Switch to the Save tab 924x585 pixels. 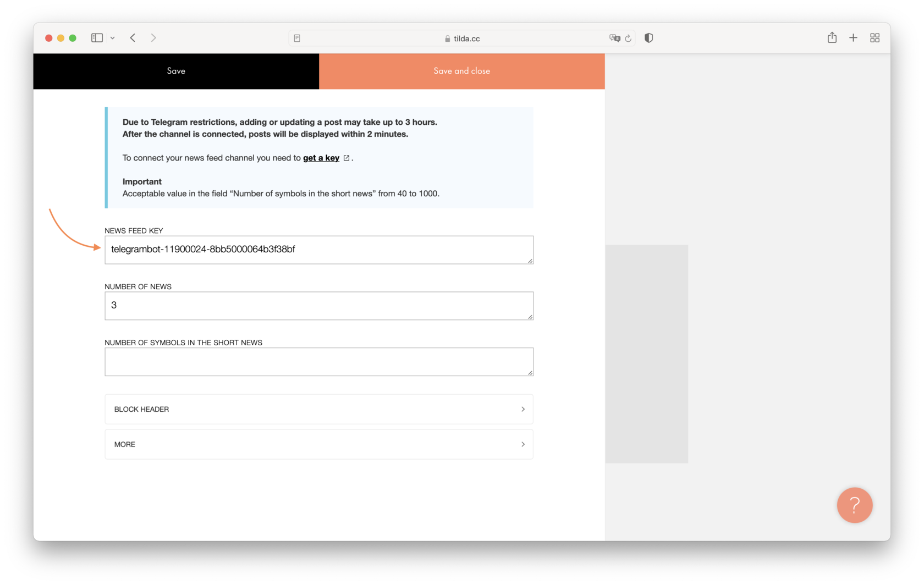coord(176,71)
